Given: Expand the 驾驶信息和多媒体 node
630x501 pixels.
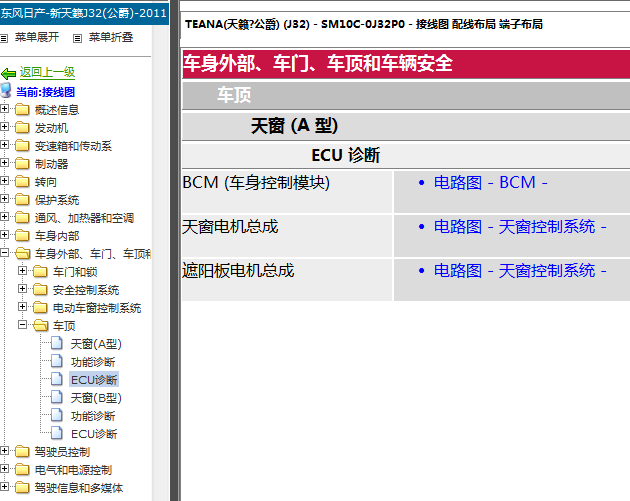Looking at the screenshot, I should (4, 487).
